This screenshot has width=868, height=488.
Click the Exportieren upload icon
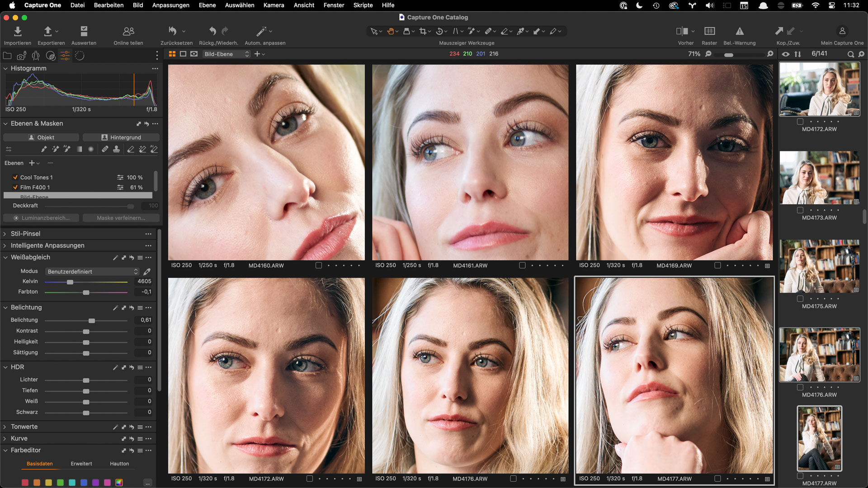(x=47, y=31)
